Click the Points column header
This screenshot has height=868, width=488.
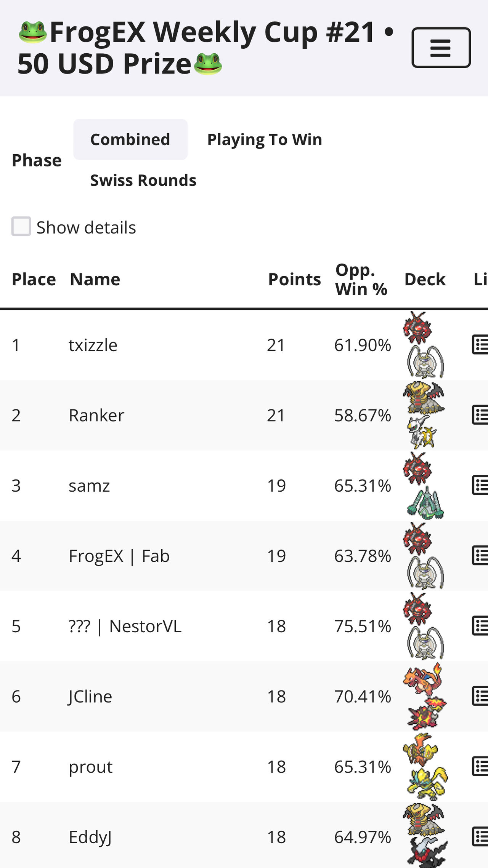pyautogui.click(x=294, y=279)
